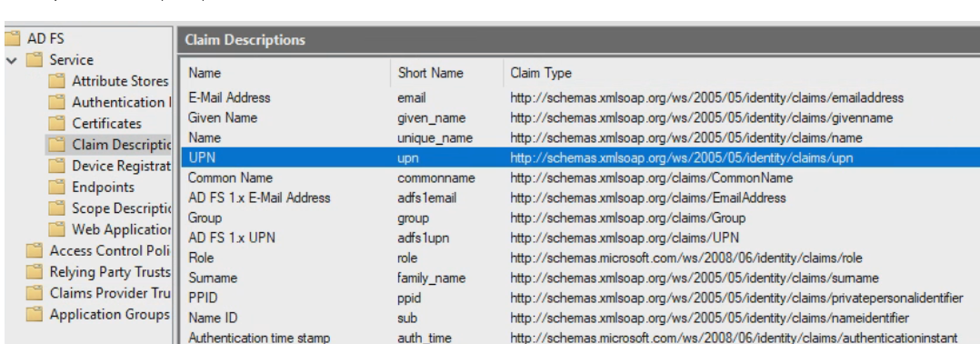
Task: Select the PPID claim row
Action: [x=581, y=298]
